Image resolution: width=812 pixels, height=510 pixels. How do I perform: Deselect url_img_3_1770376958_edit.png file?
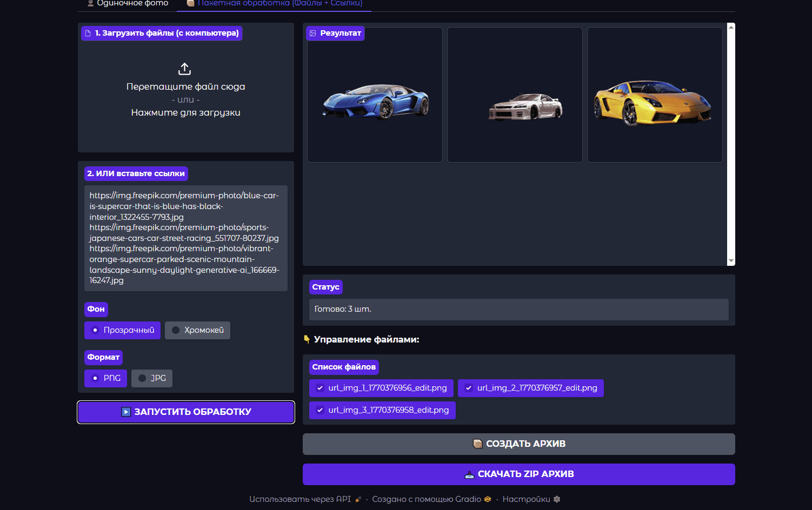point(320,410)
